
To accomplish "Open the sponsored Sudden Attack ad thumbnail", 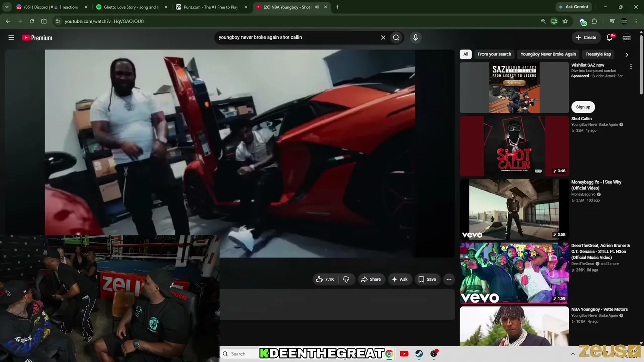I will (x=514, y=87).
